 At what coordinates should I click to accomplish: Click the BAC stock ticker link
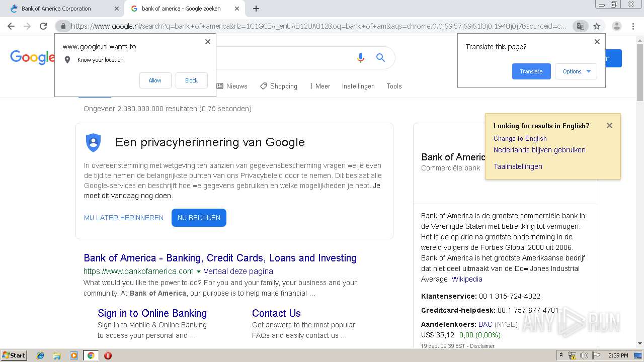point(485,324)
